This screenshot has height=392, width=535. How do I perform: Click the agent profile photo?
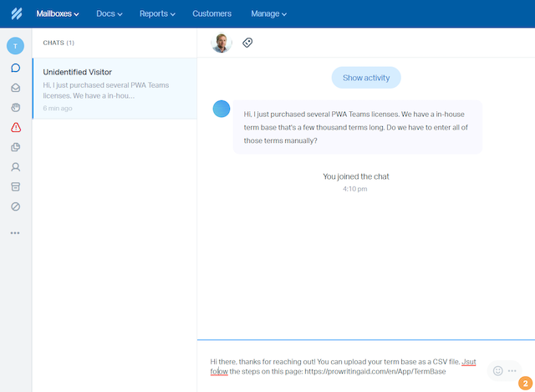[222, 43]
